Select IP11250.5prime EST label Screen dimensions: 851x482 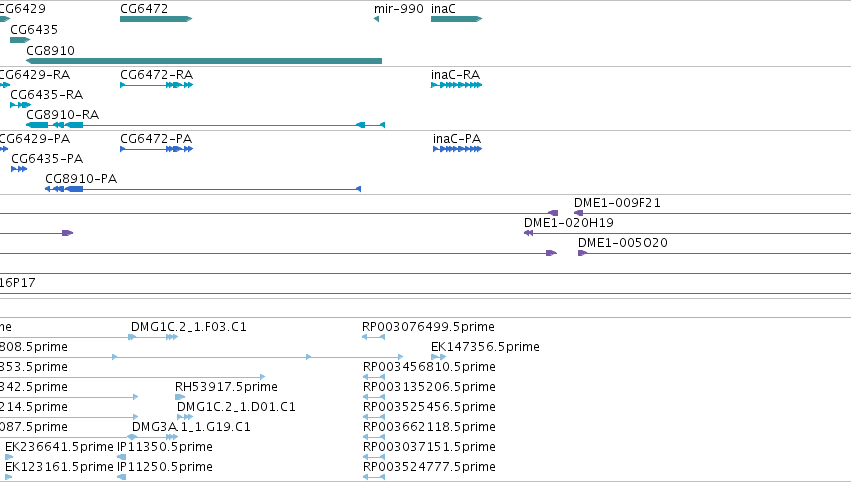pyautogui.click(x=165, y=467)
